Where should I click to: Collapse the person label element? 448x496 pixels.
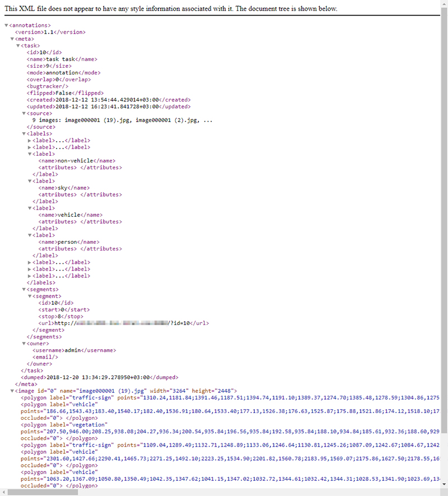click(30, 235)
